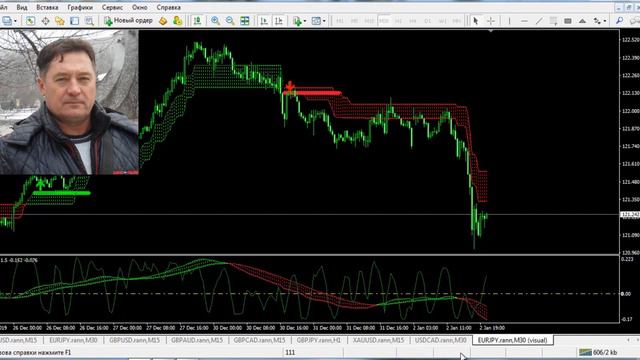Click the Новый ордер button
Viewport: 640px width, 360px height.
tap(129, 20)
